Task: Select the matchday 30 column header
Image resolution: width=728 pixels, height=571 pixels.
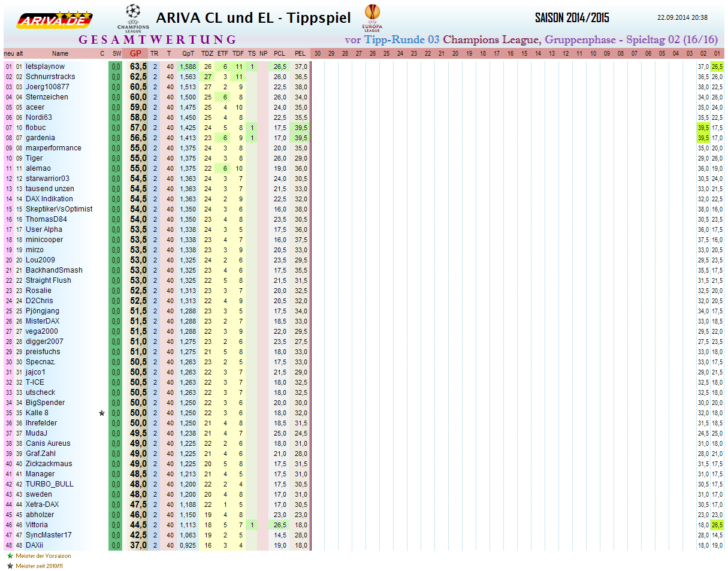Action: [x=318, y=53]
